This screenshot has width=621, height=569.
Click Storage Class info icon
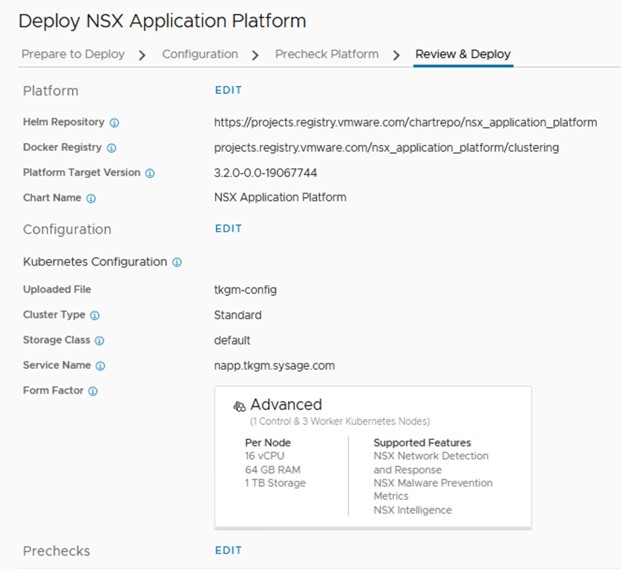[99, 341]
